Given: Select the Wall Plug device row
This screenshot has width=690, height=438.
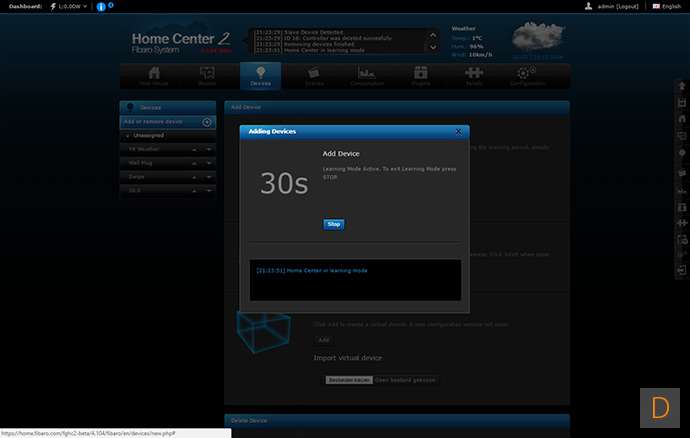Looking at the screenshot, I should click(168, 163).
